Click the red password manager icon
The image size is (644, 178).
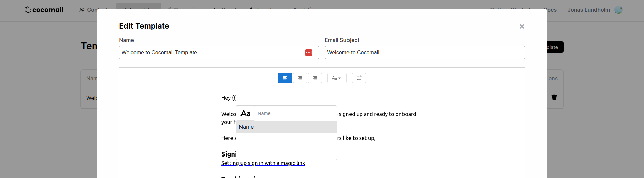(309, 53)
